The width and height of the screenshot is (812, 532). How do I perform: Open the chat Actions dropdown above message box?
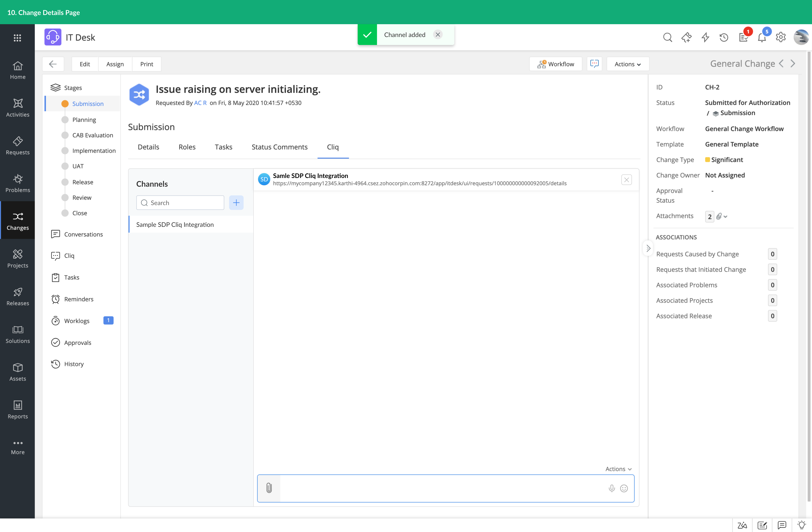(x=619, y=469)
